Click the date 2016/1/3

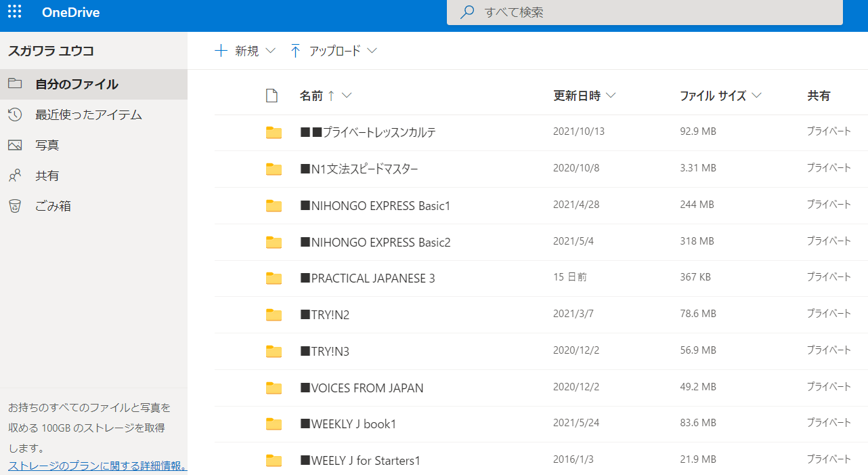coord(573,459)
